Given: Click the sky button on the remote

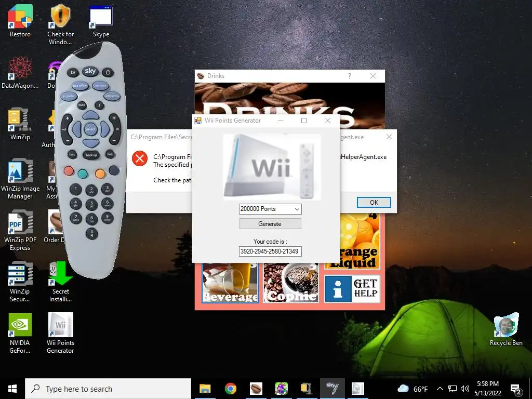Looking at the screenshot, I should click(x=90, y=71).
